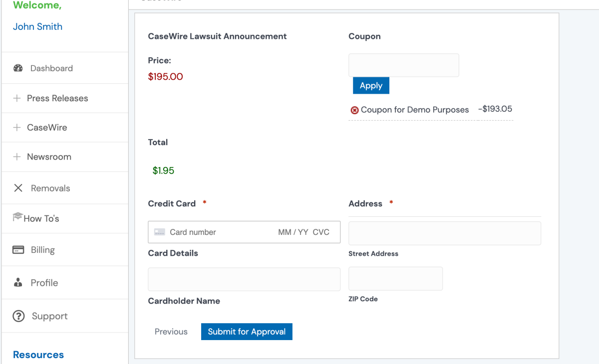Remove the Coupon for Demo Purposes

coord(354,110)
